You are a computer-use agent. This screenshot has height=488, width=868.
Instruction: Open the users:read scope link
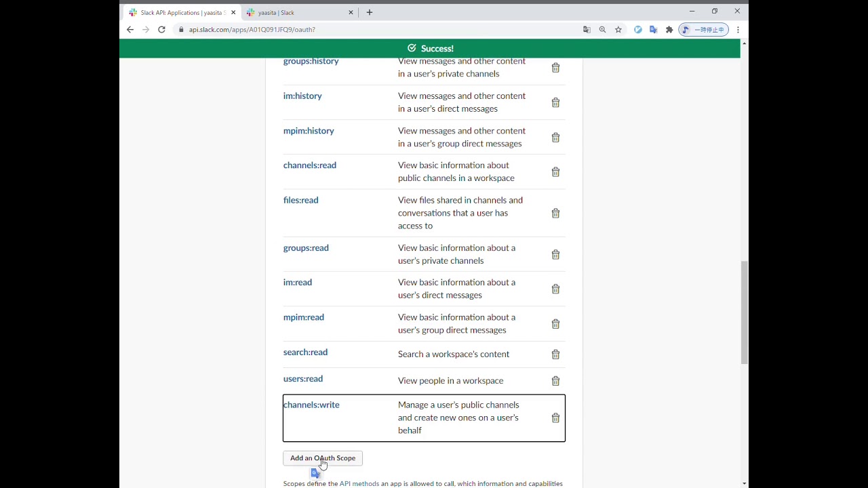[x=303, y=379]
